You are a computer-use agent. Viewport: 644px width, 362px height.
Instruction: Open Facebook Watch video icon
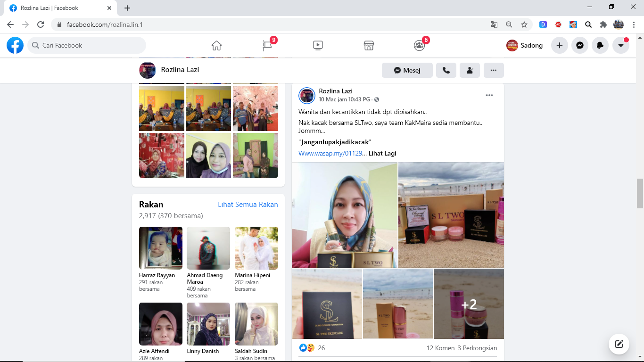pyautogui.click(x=318, y=45)
